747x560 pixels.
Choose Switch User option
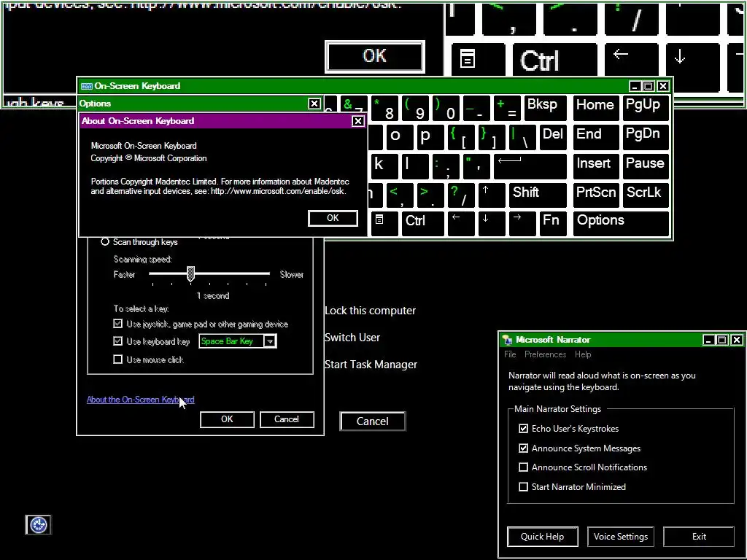[x=352, y=338]
